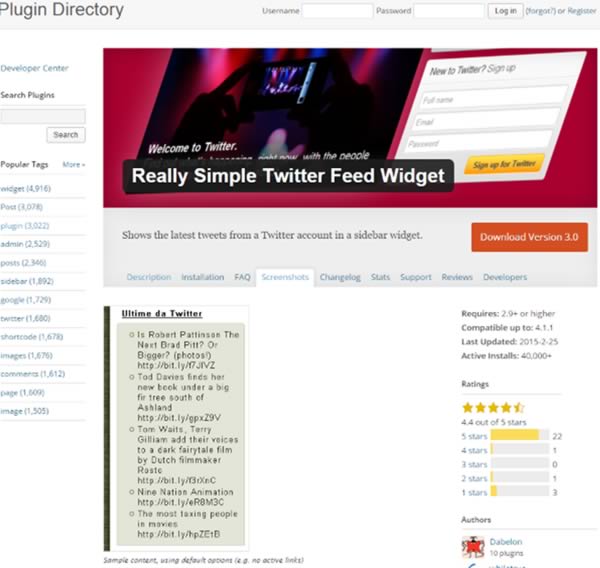Select the Screenshots tab
The image size is (600, 568).
pyautogui.click(x=285, y=277)
